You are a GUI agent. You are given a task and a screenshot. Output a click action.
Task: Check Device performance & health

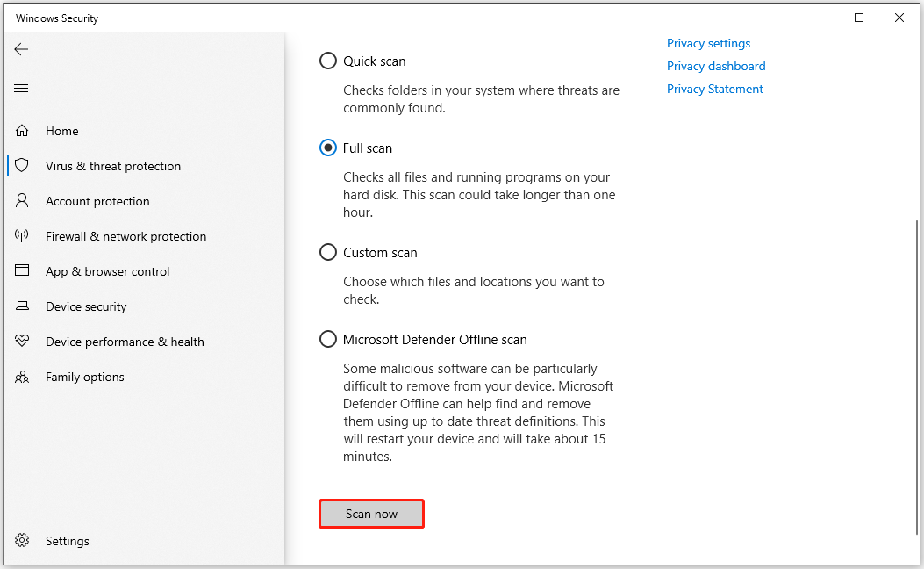(x=125, y=341)
